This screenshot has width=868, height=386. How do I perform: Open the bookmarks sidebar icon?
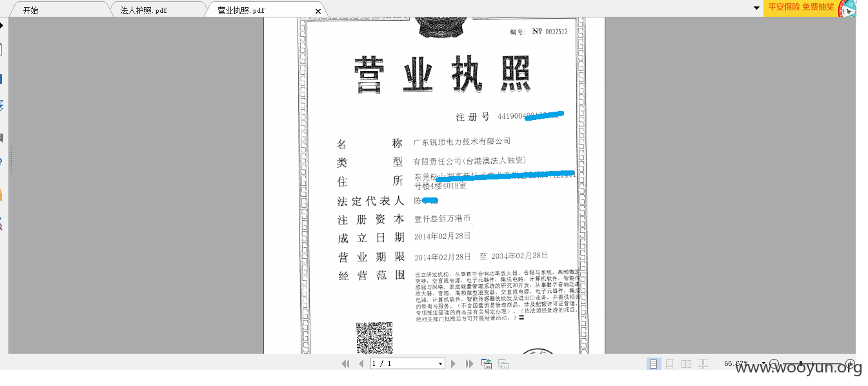2,79
